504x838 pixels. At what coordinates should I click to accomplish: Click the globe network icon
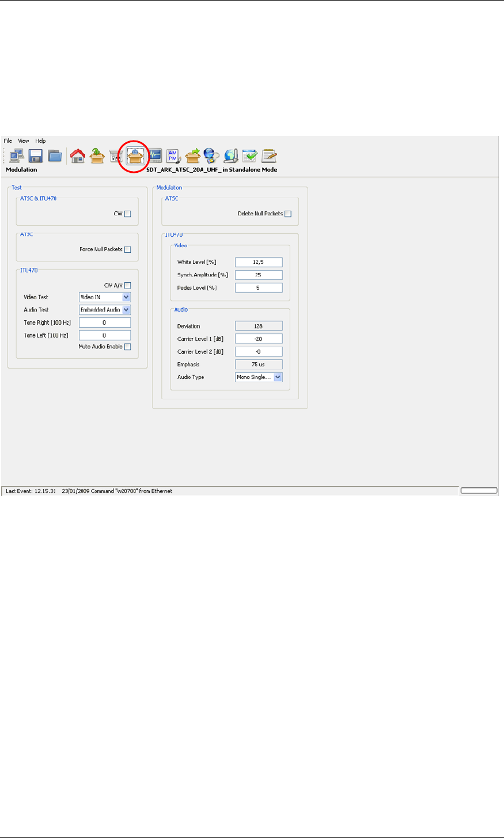coord(211,156)
